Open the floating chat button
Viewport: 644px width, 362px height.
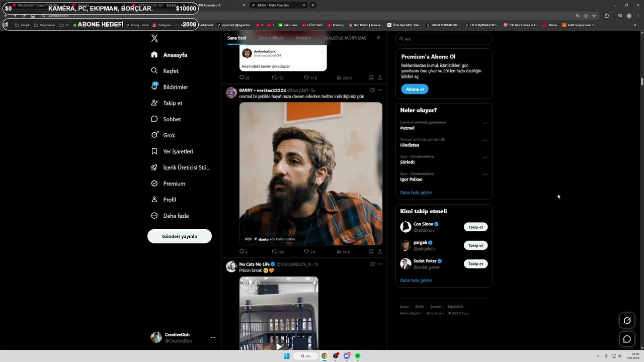(x=627, y=339)
